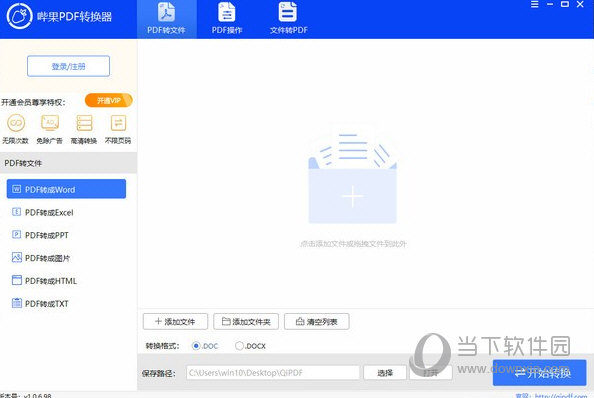594x398 pixels.
Task: Click the 清空列表 button
Action: [x=317, y=322]
